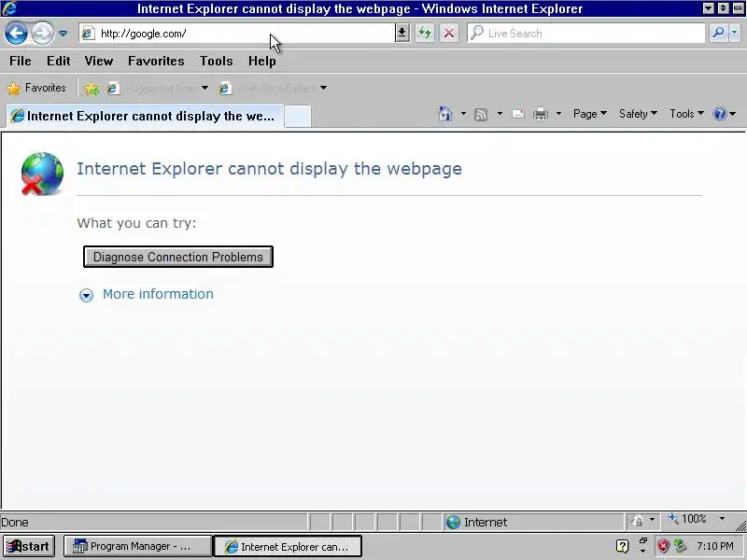Click the Search magnifier button

[718, 33]
